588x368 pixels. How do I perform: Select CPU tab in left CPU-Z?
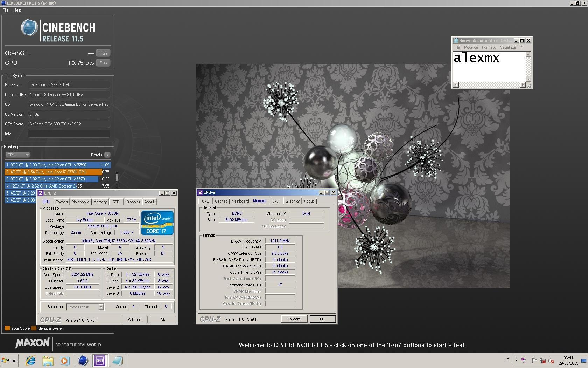(46, 202)
